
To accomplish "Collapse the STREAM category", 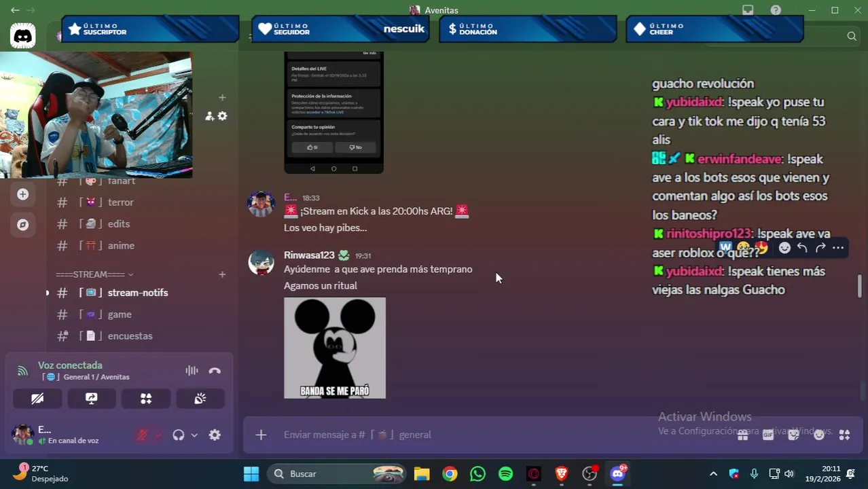I will coord(94,274).
